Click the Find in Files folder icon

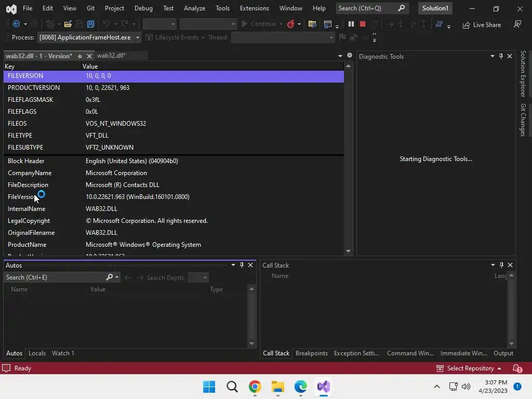(x=312, y=24)
